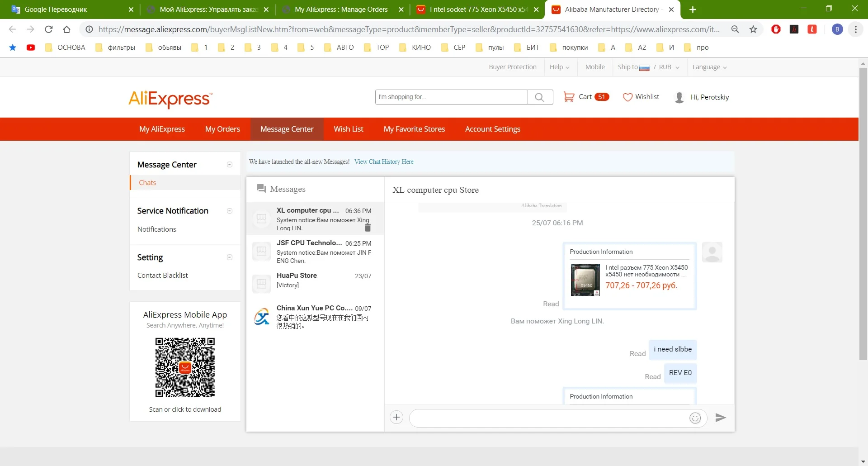Open the Mobile link in top bar
This screenshot has width=868, height=466.
point(595,67)
